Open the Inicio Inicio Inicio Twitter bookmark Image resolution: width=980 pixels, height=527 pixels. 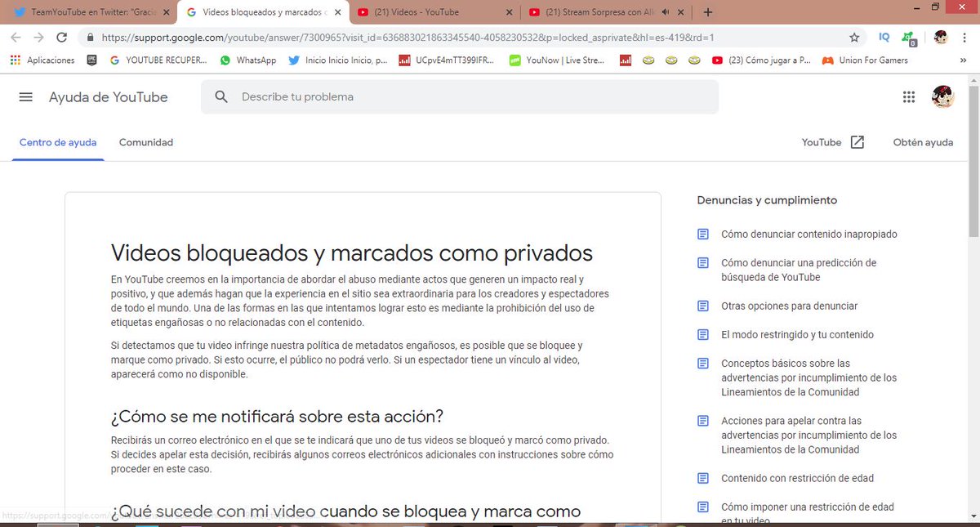tap(338, 60)
